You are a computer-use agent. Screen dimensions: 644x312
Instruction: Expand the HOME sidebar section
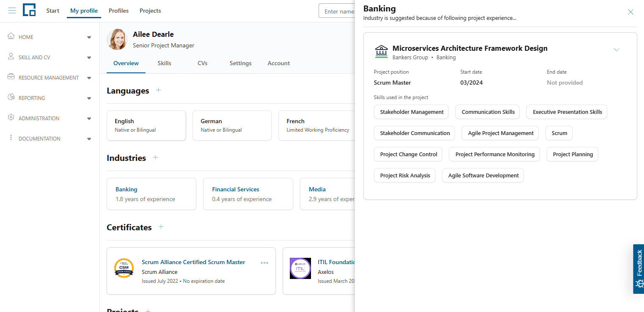click(89, 37)
